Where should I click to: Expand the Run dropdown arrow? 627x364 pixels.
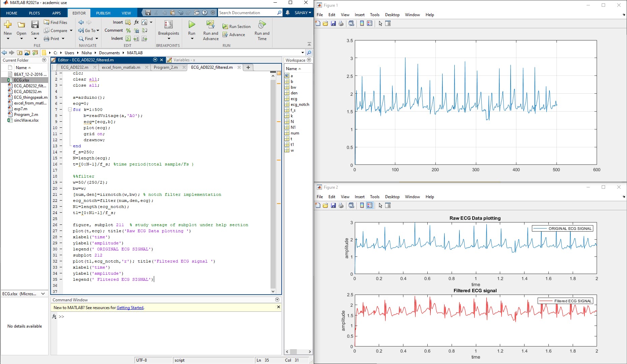coord(192,39)
